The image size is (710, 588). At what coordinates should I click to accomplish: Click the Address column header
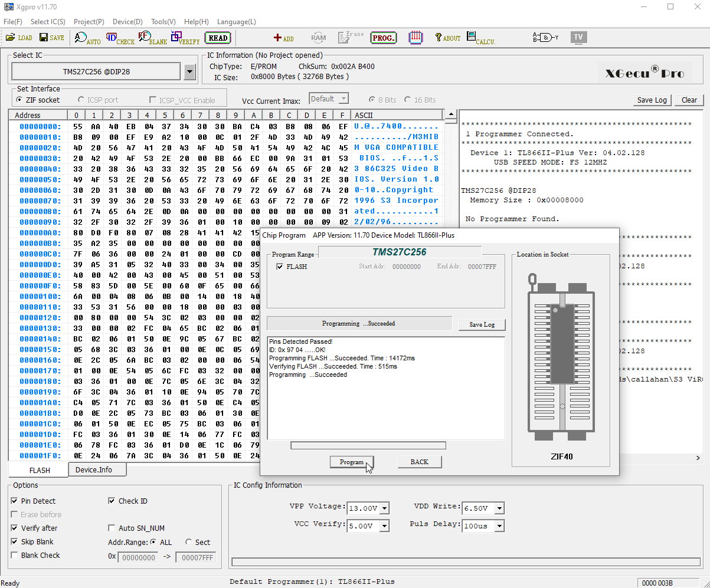click(x=38, y=115)
